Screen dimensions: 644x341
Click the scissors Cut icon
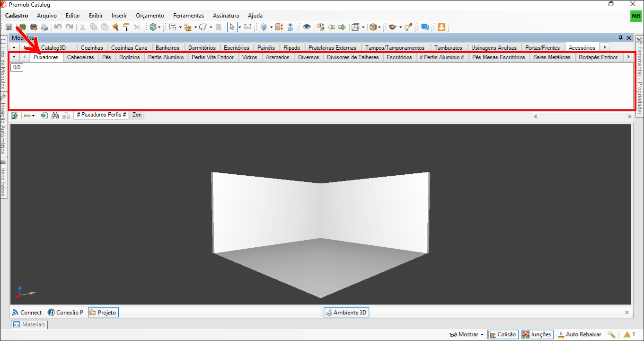(82, 27)
